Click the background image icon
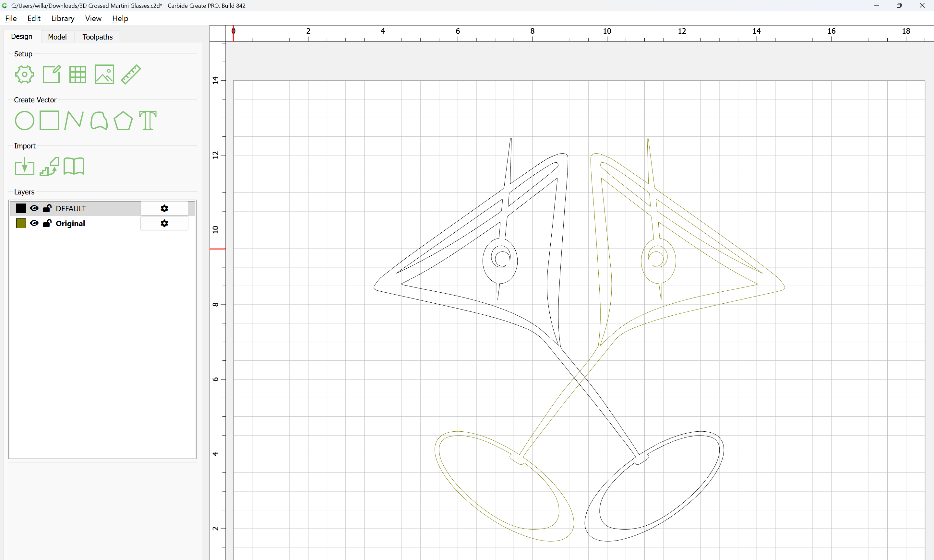Viewport: 934px width, 560px height. point(104,74)
